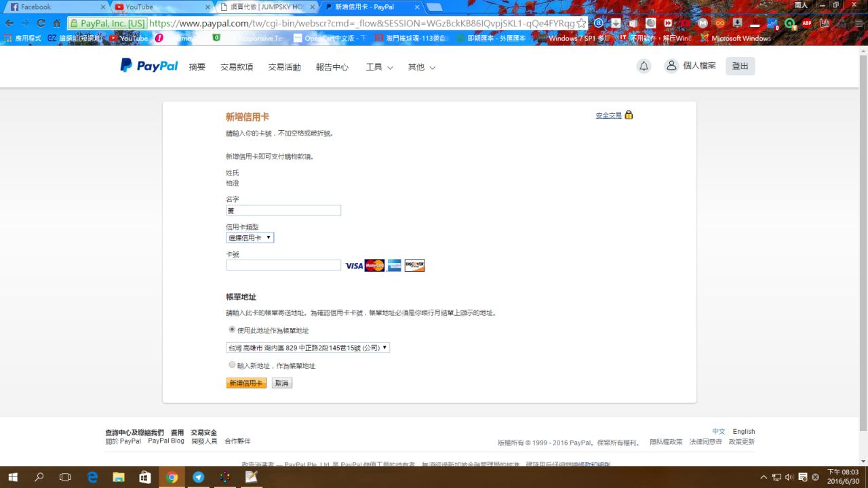
Task: Open the YouTube bookmark in bookmarks bar
Action: (x=129, y=39)
